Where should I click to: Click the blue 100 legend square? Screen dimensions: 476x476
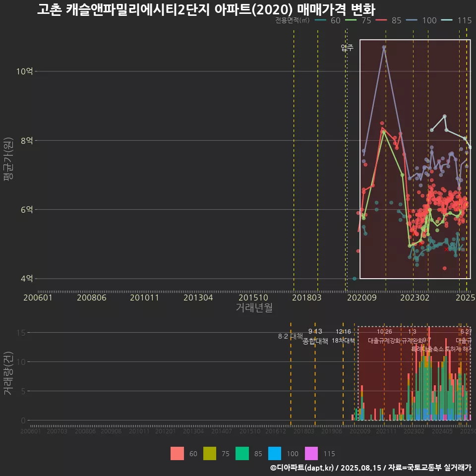click(274, 454)
